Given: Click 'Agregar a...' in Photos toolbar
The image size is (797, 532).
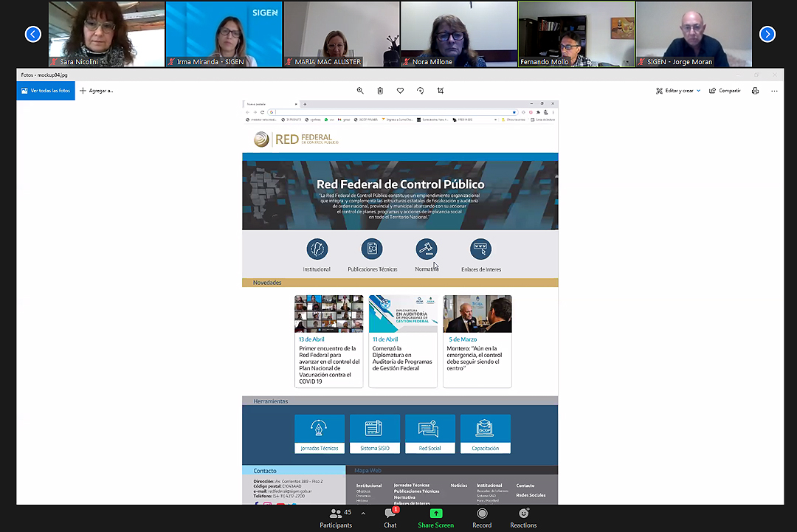Looking at the screenshot, I should pos(97,91).
